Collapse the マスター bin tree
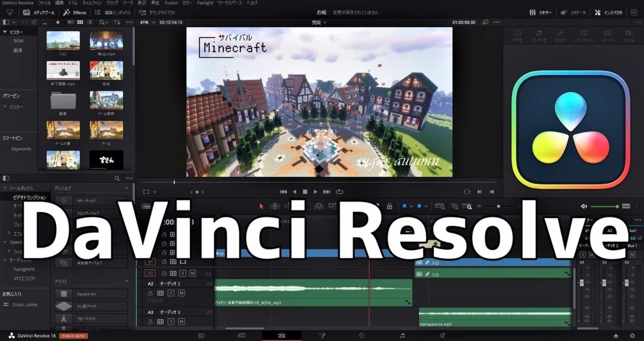 [4, 32]
